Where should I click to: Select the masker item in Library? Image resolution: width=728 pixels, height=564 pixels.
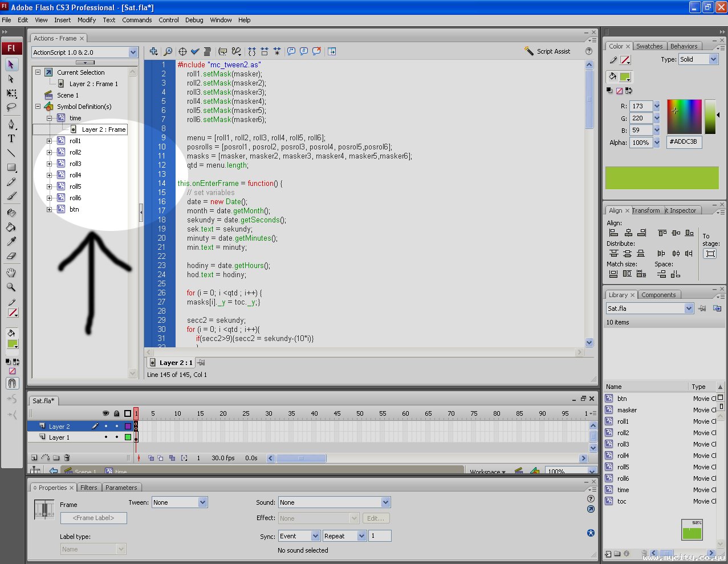[x=627, y=410]
